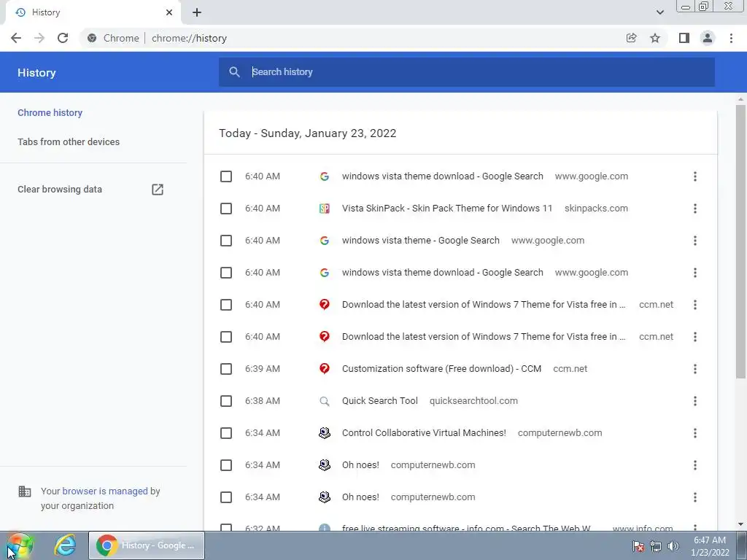Open the Windows Start menu
This screenshot has height=560, width=747.
pyautogui.click(x=19, y=545)
